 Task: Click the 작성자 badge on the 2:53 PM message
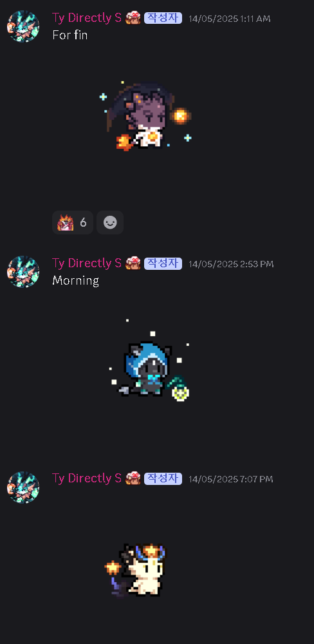coord(163,263)
